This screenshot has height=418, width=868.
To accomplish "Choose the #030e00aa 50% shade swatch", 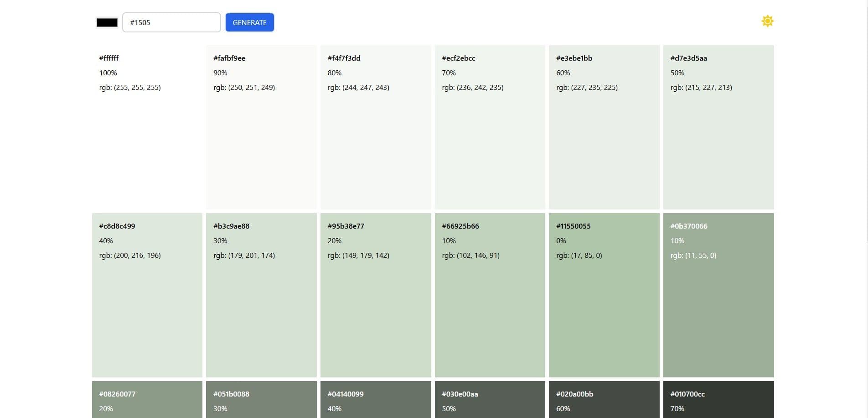I will tap(490, 400).
